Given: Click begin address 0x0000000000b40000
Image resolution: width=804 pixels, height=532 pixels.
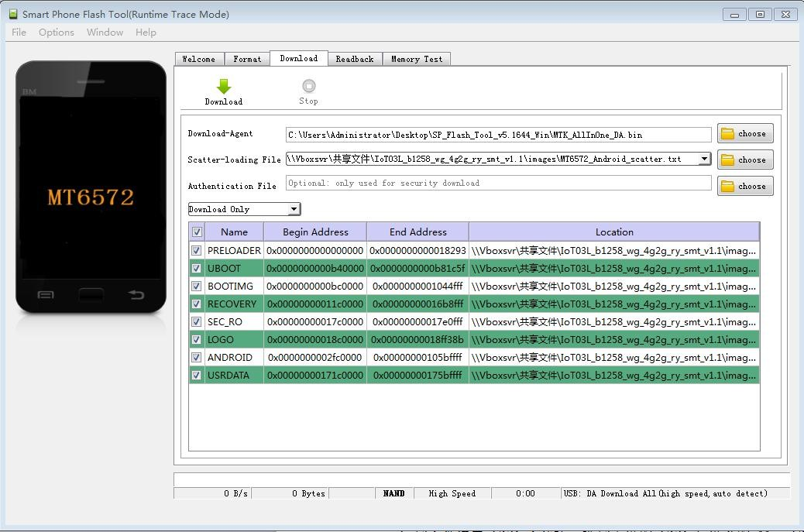Looking at the screenshot, I should [x=315, y=268].
